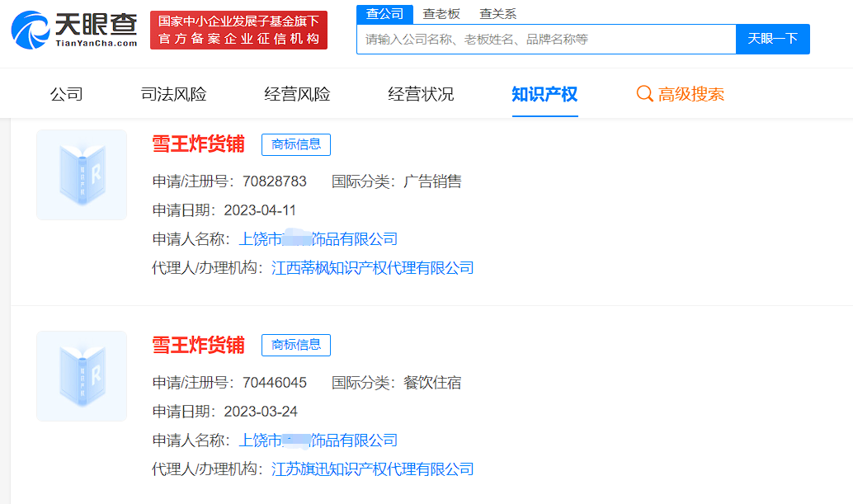Click the TianYanCha logo
Screen dimensions: 853x504
tap(74, 30)
